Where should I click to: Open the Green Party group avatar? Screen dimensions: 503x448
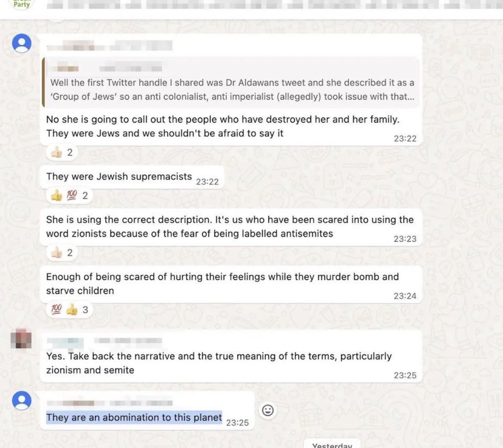(x=22, y=4)
